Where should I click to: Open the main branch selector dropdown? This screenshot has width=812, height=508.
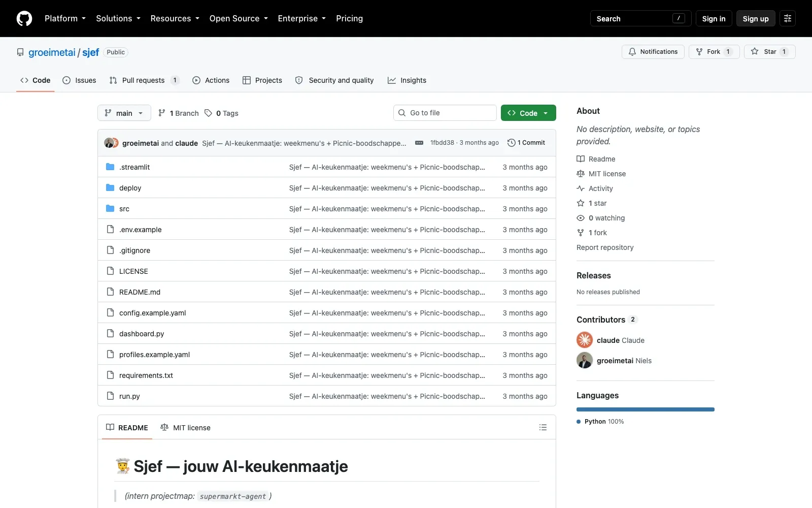[x=124, y=113]
